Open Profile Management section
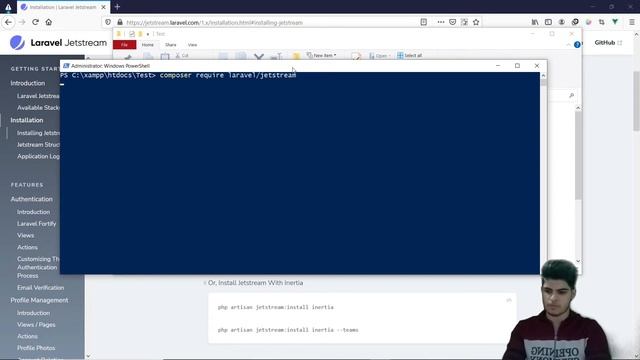The height and width of the screenshot is (360, 640). pos(39,300)
